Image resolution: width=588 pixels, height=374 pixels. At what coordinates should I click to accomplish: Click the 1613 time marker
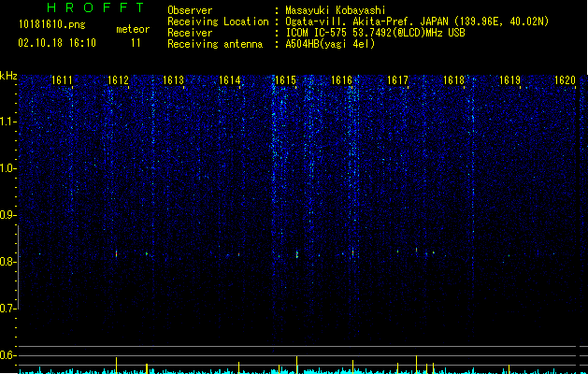click(174, 80)
